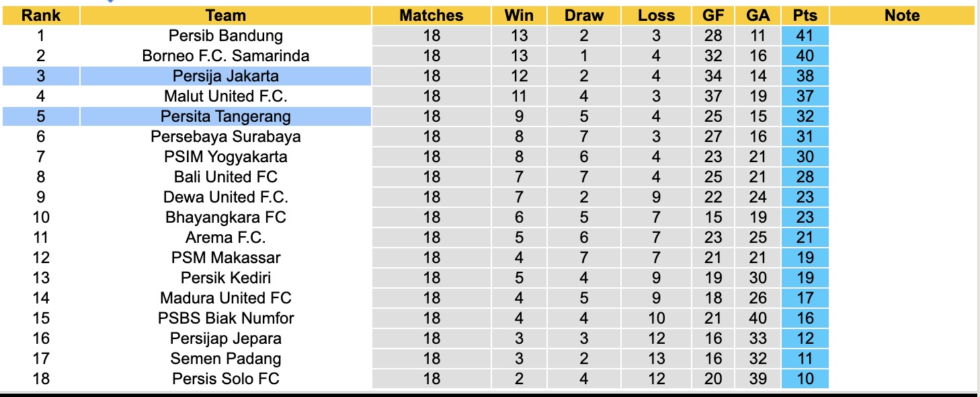
Task: Open Persebaya Surabaya team entry
Action: [x=226, y=137]
